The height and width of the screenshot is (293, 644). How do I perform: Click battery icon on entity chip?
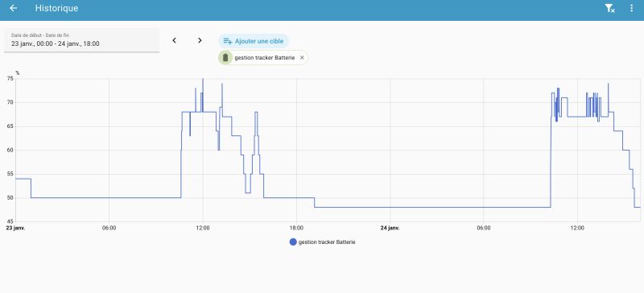(225, 58)
